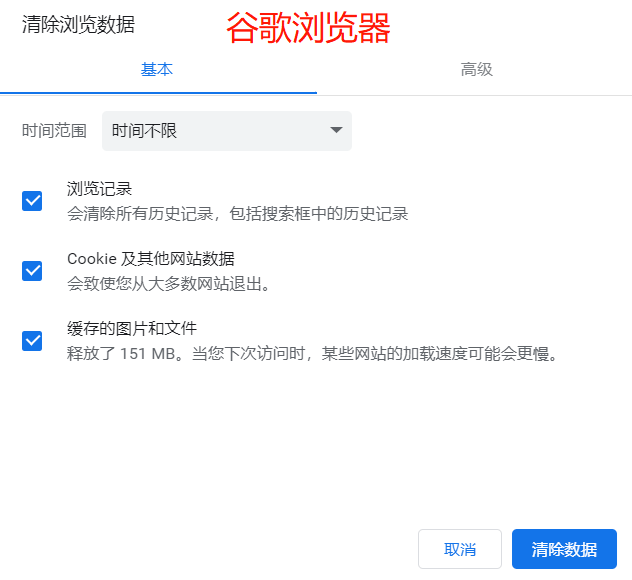Viewport: 632px width, 580px height.
Task: Click the 清除浏览数据 dialog title
Action: [x=78, y=24]
